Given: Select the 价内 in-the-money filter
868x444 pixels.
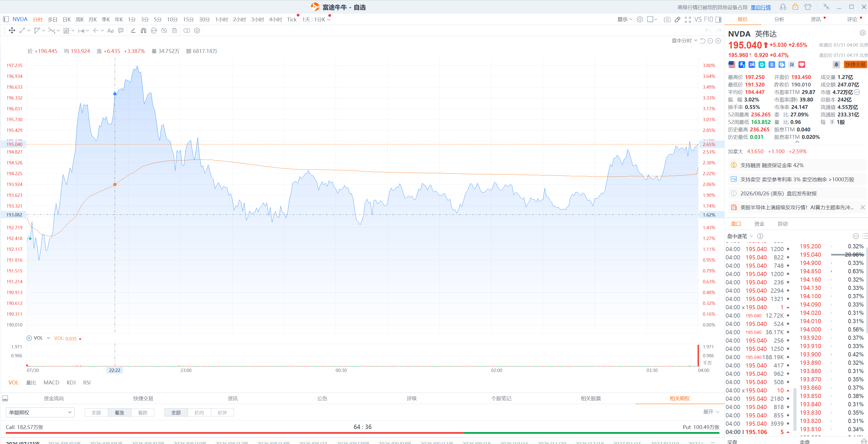Looking at the screenshot, I should point(199,413).
